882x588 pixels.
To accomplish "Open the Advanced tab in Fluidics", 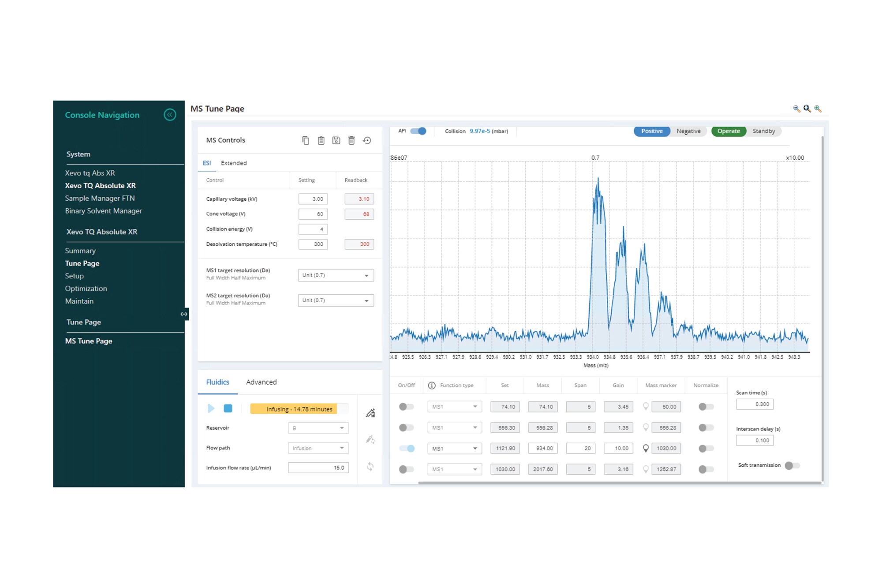I will 261,382.
